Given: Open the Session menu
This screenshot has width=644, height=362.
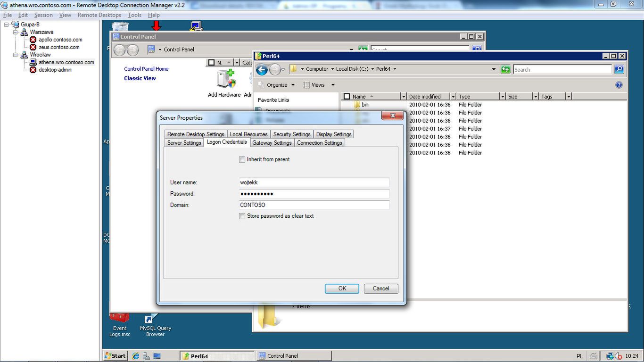Looking at the screenshot, I should point(43,15).
